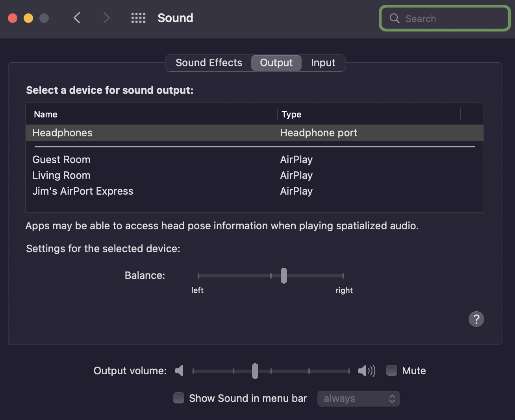Select Guest Room AirPlay device
Viewport: 515px width, 420px height.
[x=61, y=160]
